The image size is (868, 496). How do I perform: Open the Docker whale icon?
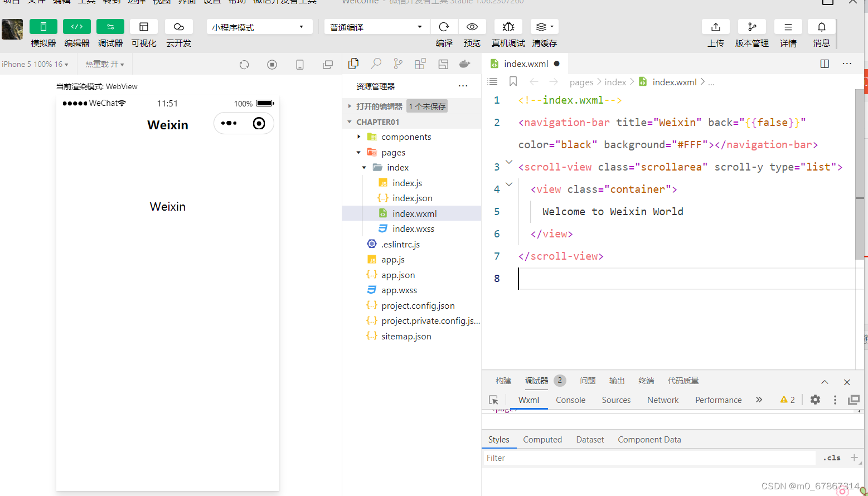coord(465,64)
